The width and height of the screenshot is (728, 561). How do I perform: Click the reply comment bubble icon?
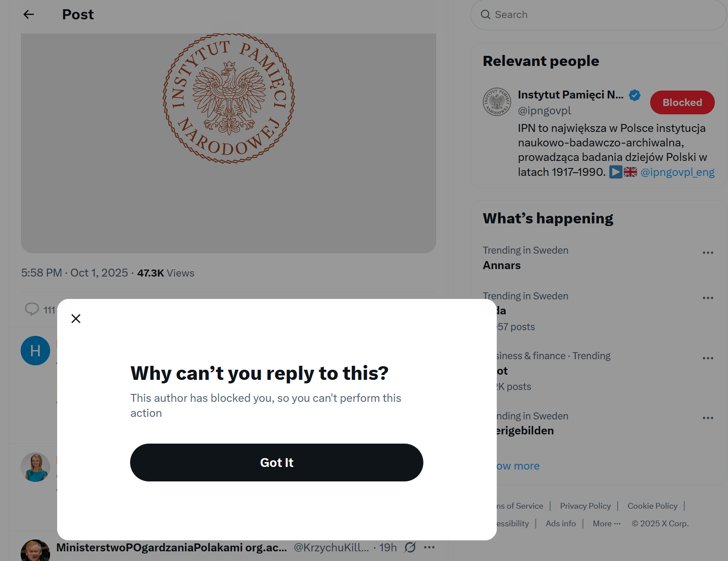coord(32,309)
